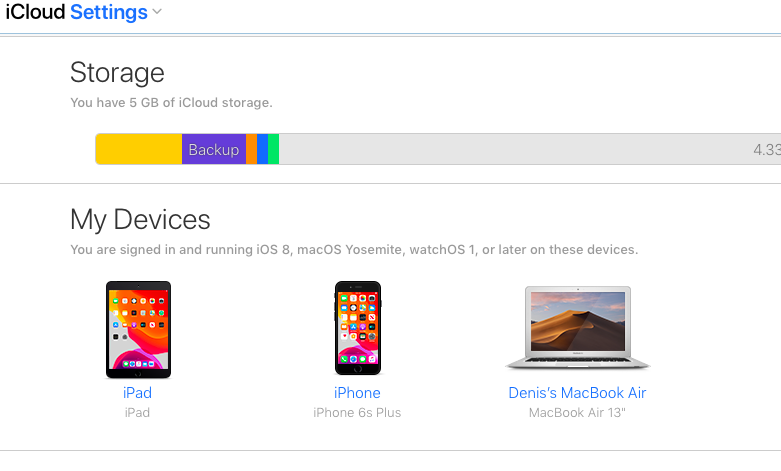Click the MacBook Air 13" model label
The width and height of the screenshot is (781, 471).
pos(577,413)
